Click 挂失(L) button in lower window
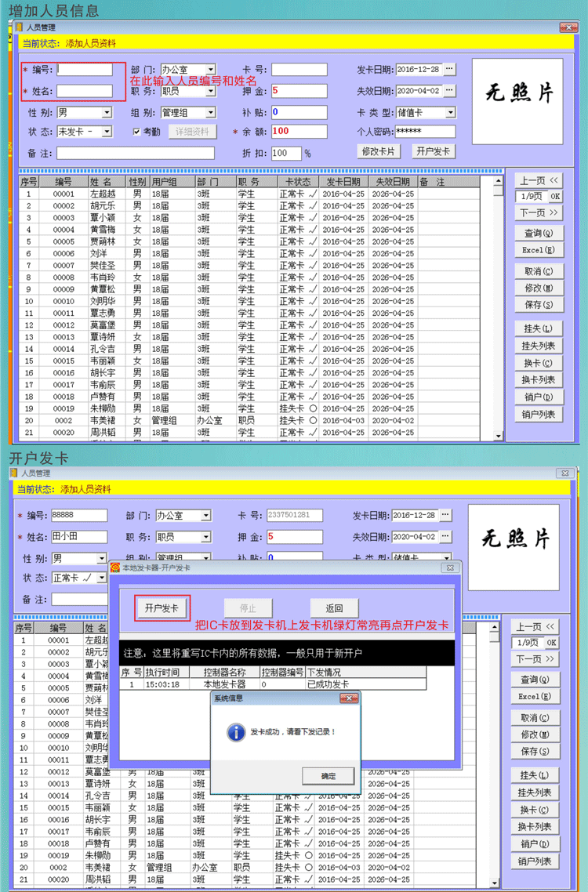The height and width of the screenshot is (892, 588). [535, 775]
